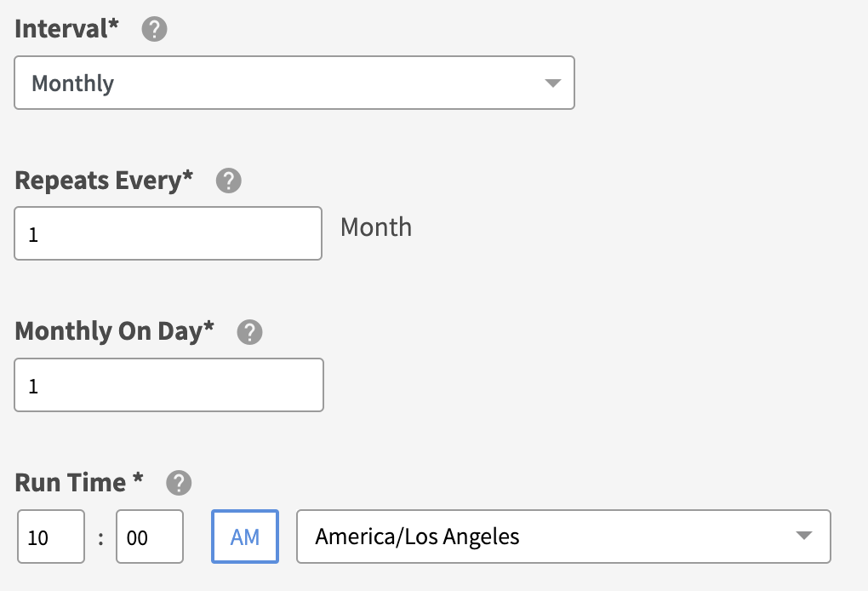Click the Monthly On Day input field

[x=168, y=385]
